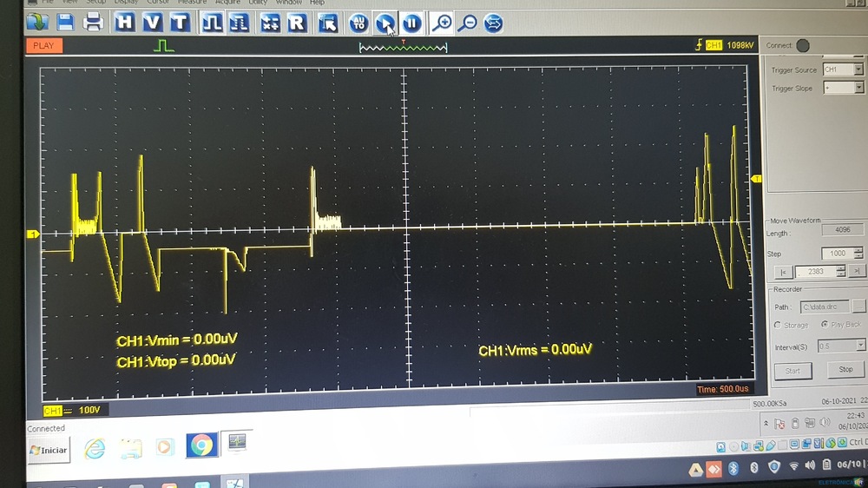Click the Connect status indicator circle
Screen dimensions: 868x488
coord(803,45)
